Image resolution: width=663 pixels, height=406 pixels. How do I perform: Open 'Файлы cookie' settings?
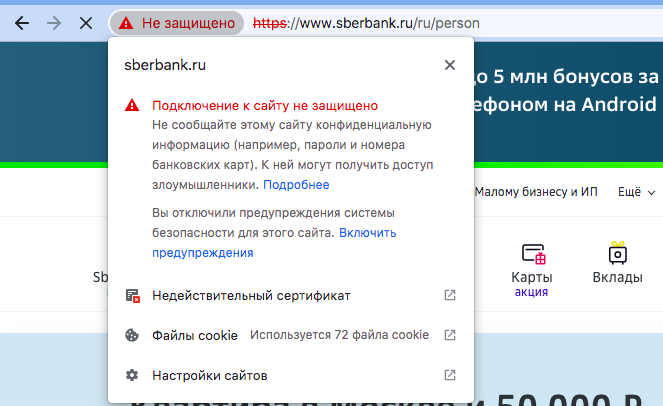[291, 335]
